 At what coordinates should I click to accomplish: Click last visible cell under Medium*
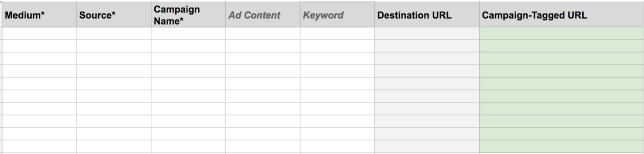point(39,146)
